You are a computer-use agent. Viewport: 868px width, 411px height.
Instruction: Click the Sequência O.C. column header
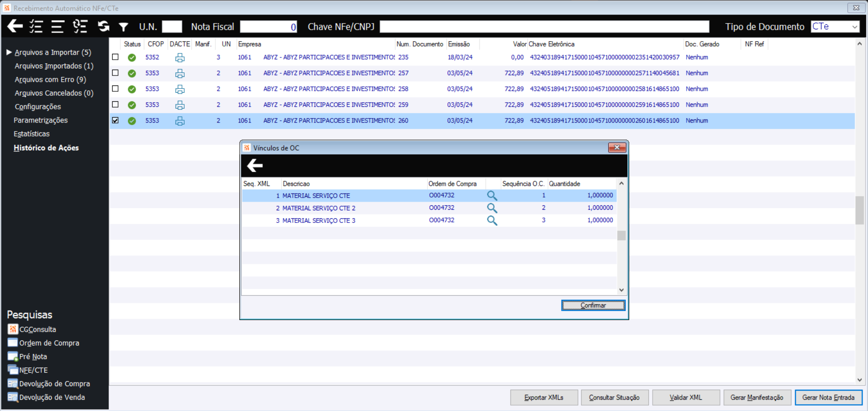point(524,184)
